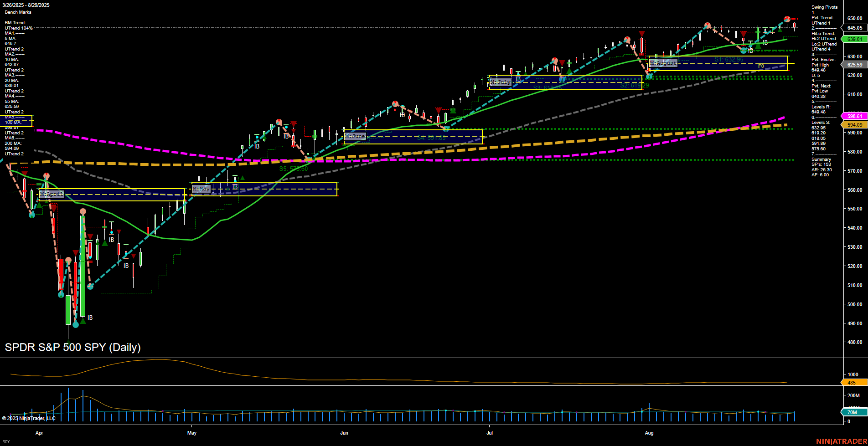The height and width of the screenshot is (446, 868).
Task: Click the Jul label on the time axis
Action: [x=490, y=433]
